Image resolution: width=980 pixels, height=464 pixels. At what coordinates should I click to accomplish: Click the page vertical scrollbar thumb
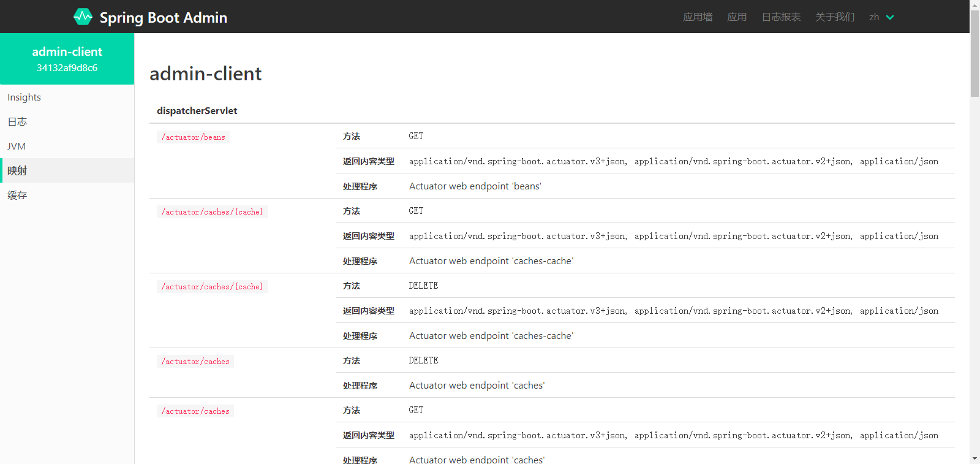click(974, 53)
